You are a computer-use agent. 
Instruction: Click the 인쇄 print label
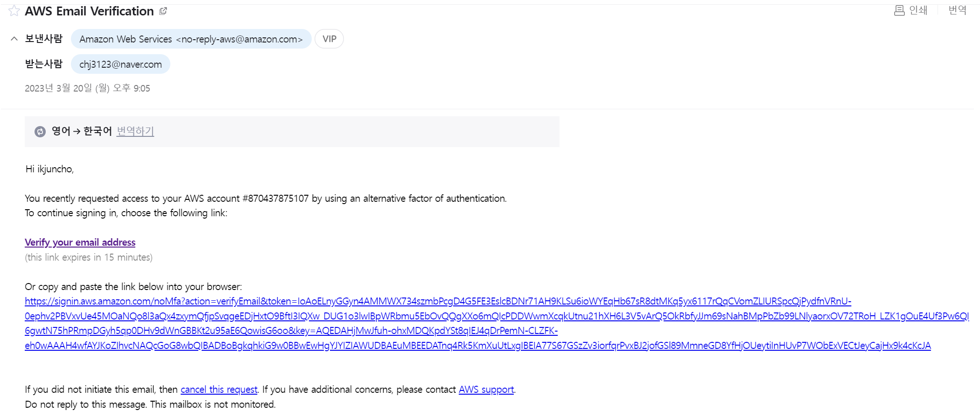pos(918,10)
